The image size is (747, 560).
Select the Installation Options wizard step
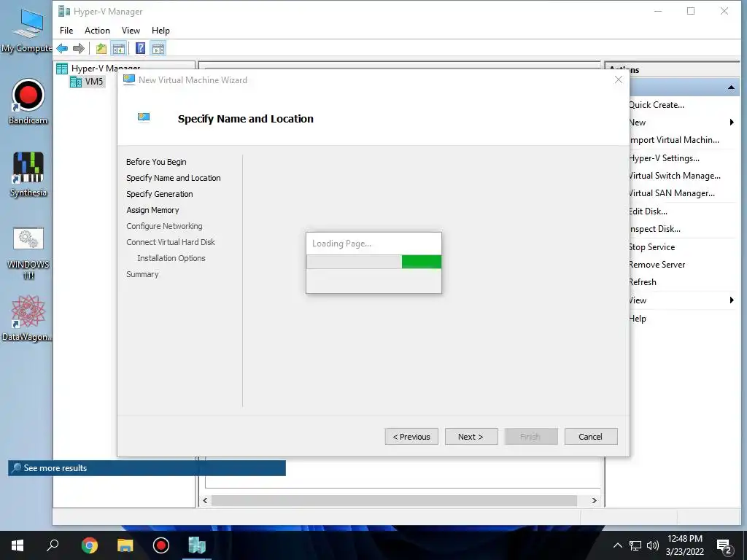coord(171,258)
